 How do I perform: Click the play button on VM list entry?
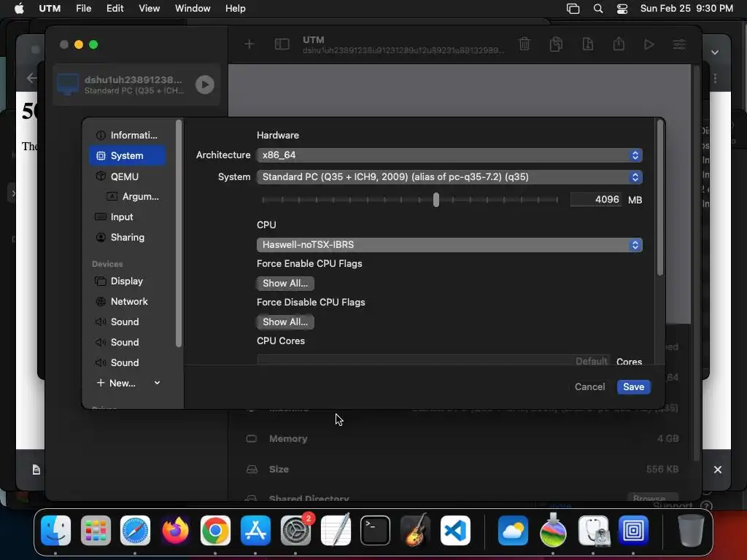click(205, 85)
